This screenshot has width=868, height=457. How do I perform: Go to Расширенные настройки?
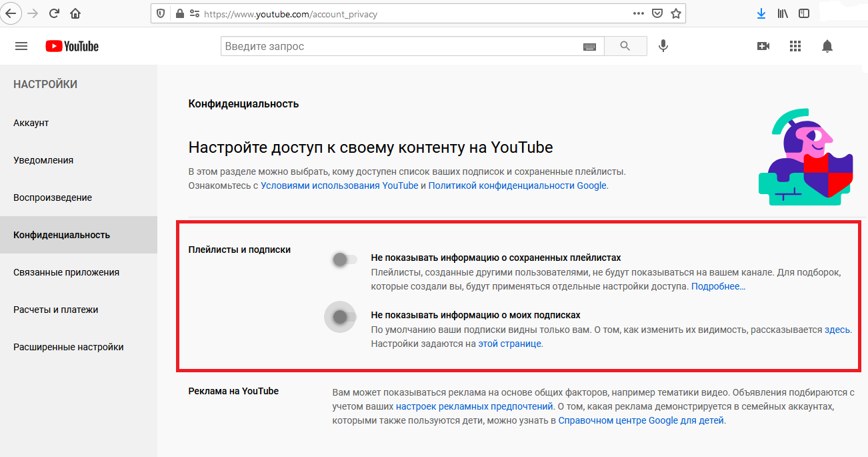pos(69,348)
